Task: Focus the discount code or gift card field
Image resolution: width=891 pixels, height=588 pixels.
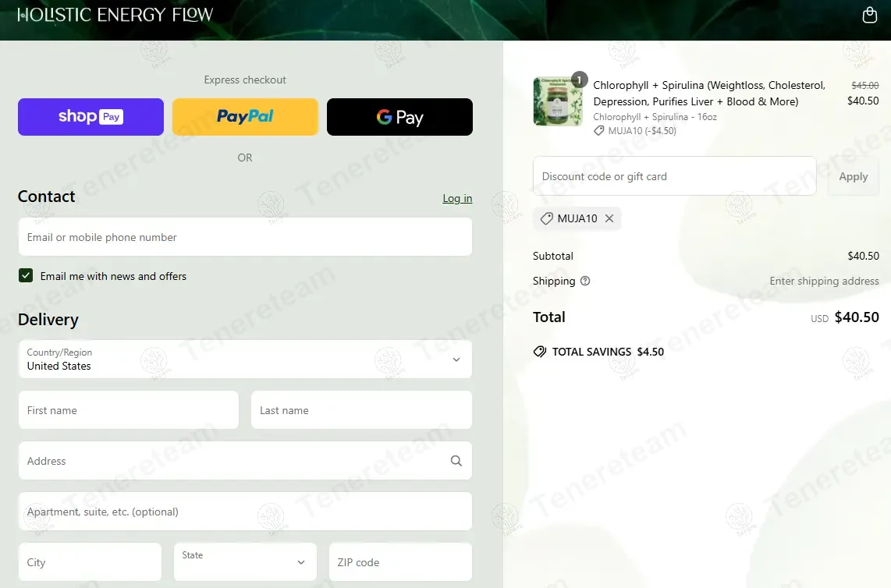Action: click(x=675, y=176)
